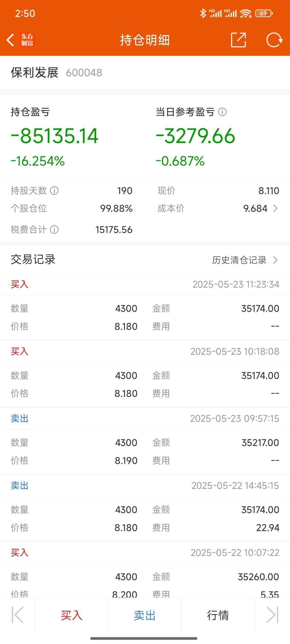Tap the bottom 卖出 button
This screenshot has height=644, width=290.
(x=145, y=615)
